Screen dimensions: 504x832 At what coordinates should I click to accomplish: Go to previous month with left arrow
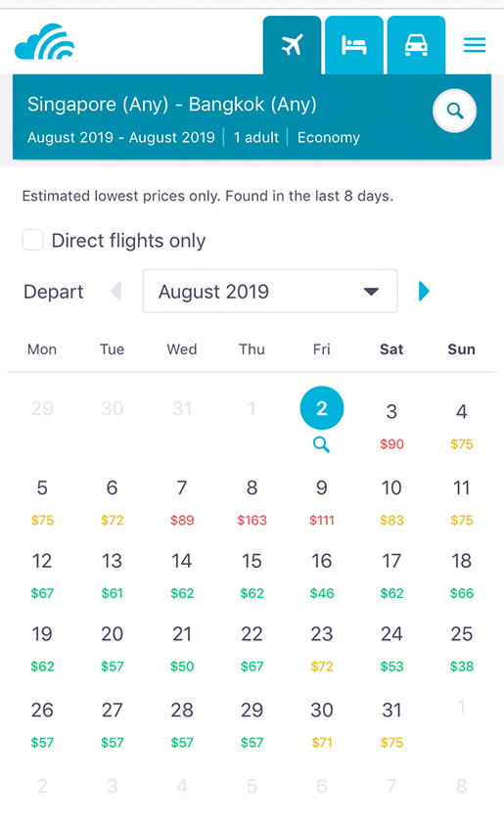pyautogui.click(x=115, y=291)
